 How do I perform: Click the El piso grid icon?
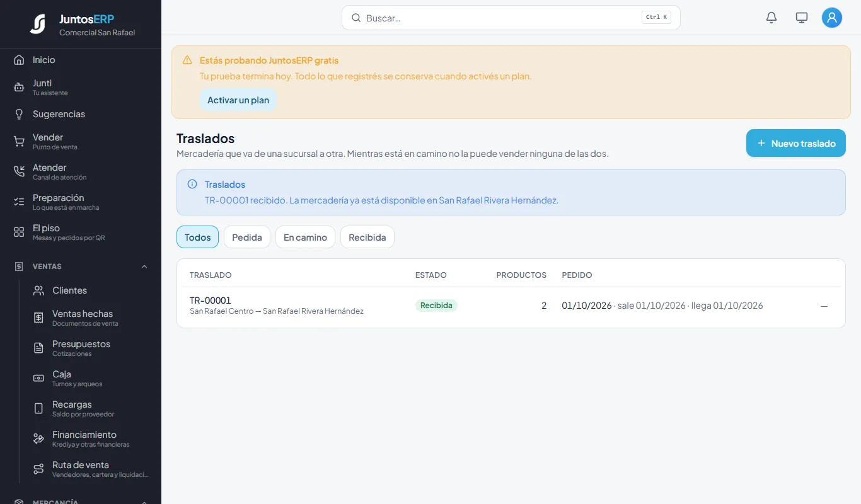pyautogui.click(x=19, y=232)
